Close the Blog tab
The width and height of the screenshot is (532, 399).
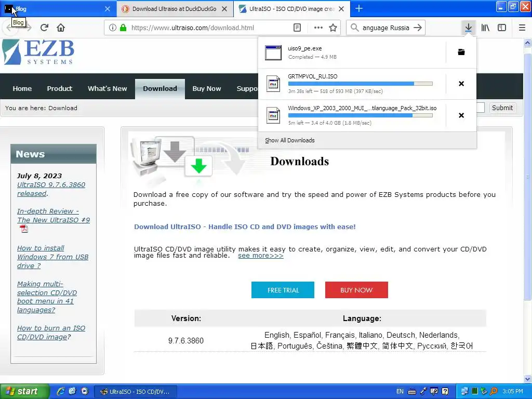click(x=107, y=9)
